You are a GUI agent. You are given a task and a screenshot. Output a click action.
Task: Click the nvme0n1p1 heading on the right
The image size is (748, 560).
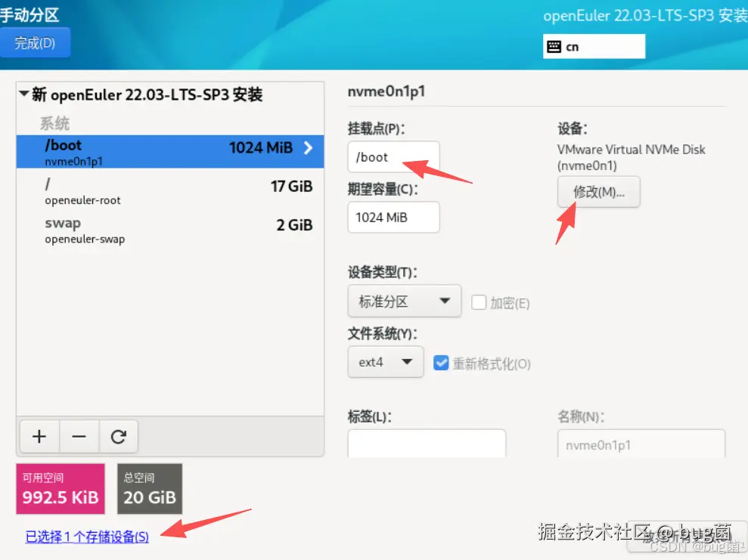pos(386,91)
